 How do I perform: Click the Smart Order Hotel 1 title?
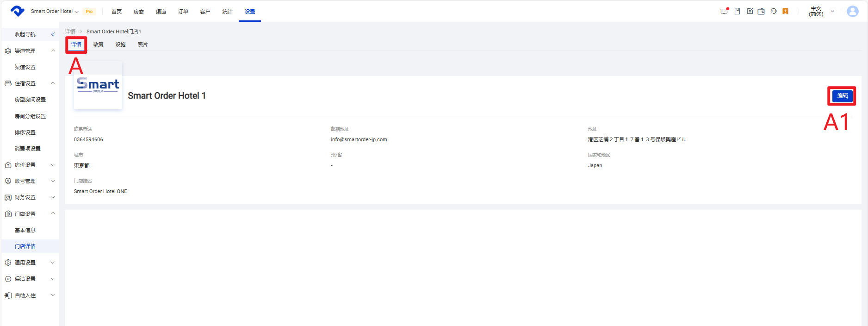click(x=167, y=96)
